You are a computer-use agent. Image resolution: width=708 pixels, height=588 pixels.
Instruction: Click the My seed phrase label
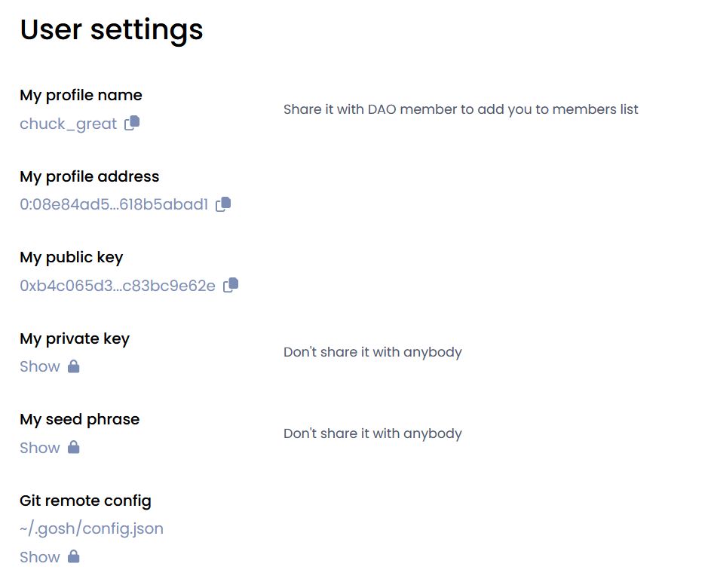pyautogui.click(x=79, y=419)
